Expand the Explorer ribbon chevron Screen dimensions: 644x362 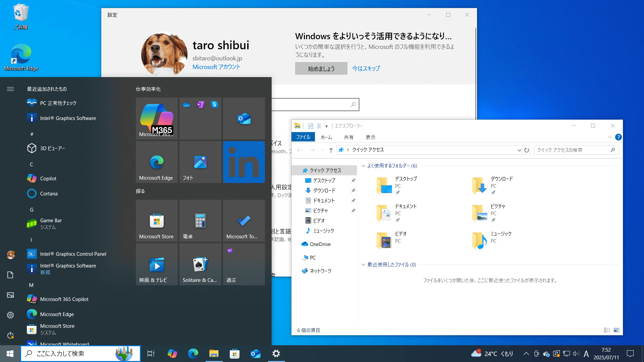click(609, 137)
